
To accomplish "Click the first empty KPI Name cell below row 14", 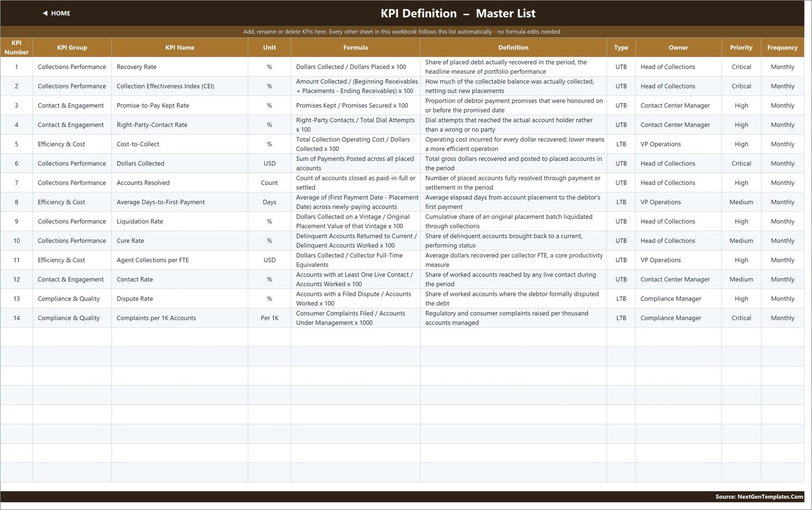I will [180, 337].
